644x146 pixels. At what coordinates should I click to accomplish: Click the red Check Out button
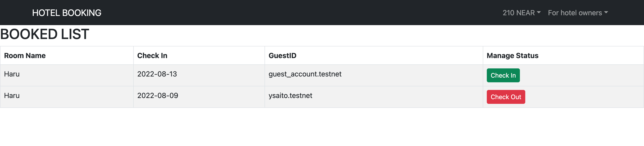506,97
